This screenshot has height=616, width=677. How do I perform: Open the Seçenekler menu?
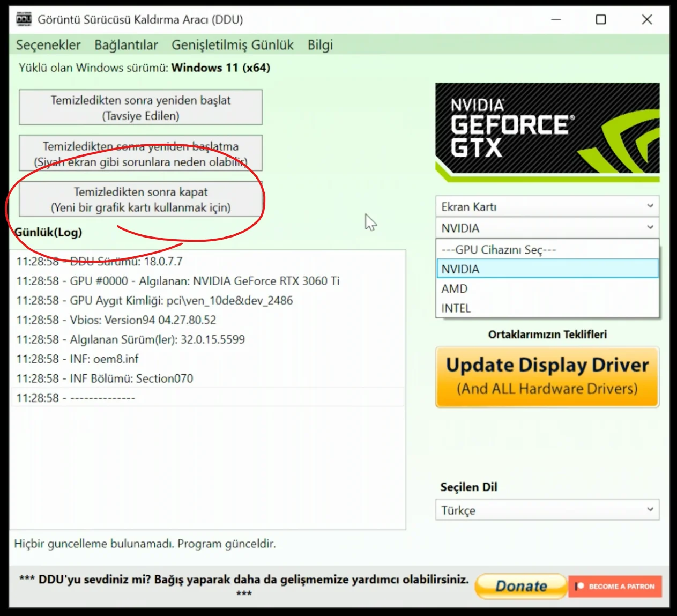[48, 45]
